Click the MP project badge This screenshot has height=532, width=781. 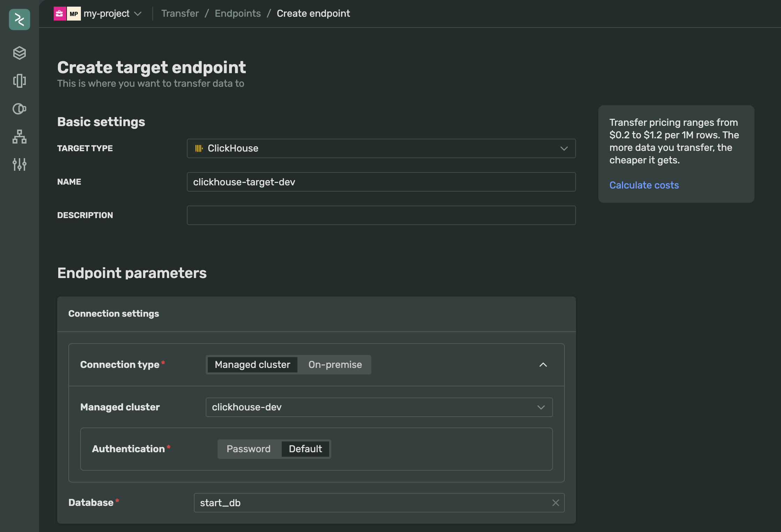click(74, 14)
